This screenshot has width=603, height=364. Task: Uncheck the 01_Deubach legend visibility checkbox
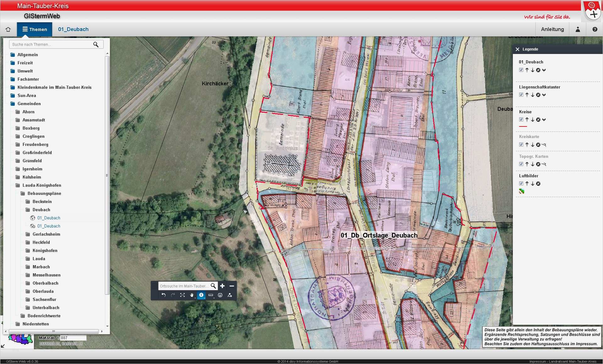[521, 70]
